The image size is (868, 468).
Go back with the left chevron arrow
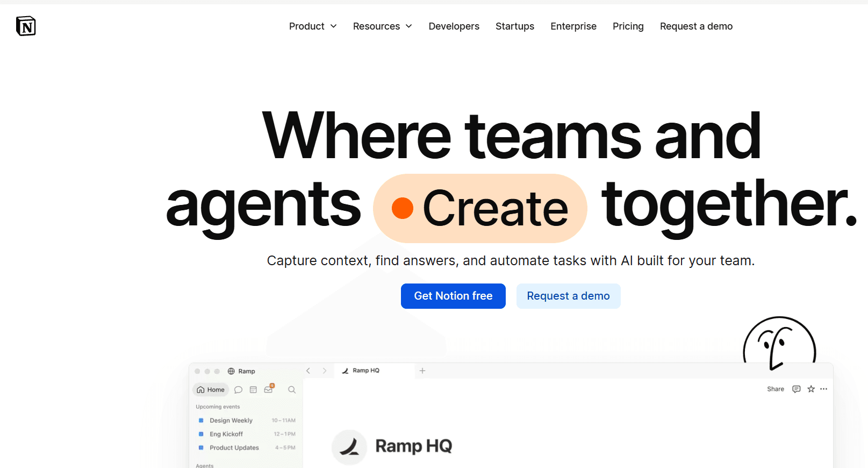point(308,371)
